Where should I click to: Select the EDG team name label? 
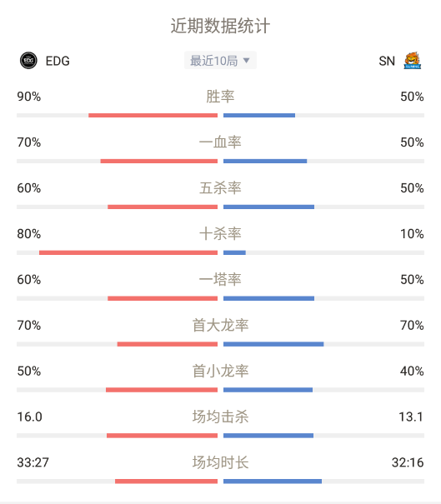(x=58, y=61)
